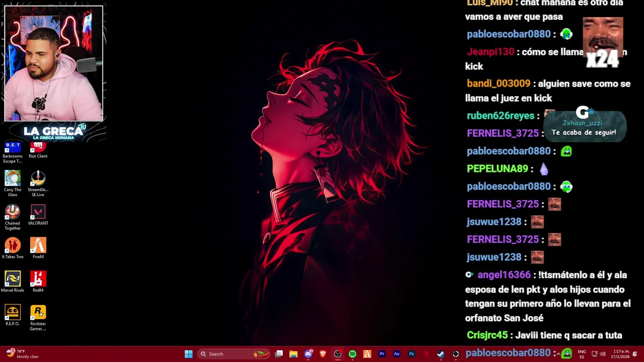Image resolution: width=644 pixels, height=362 pixels.
Task: Select the Chained Together desktop icon
Action: click(13, 217)
